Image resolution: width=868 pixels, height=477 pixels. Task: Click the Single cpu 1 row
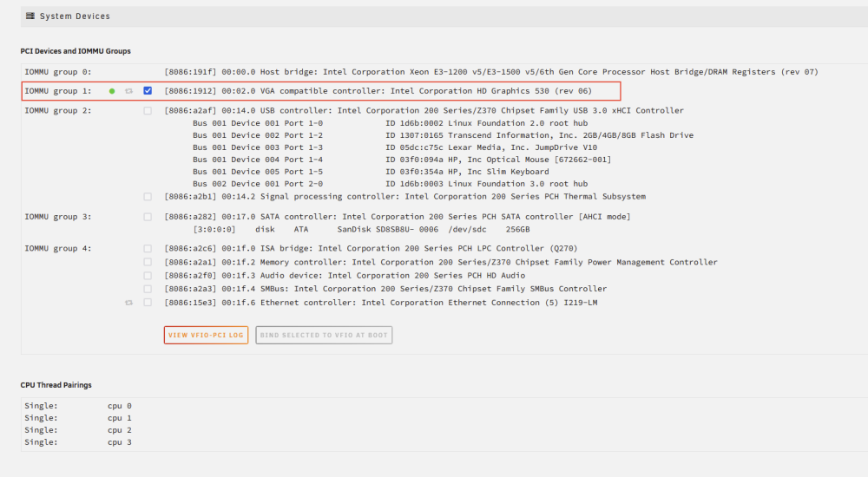click(x=78, y=418)
